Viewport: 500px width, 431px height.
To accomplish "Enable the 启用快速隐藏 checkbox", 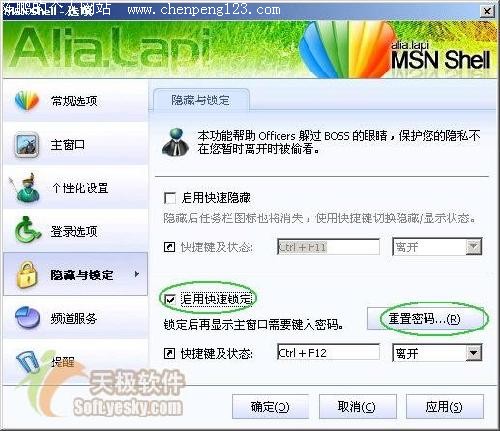I will [x=170, y=198].
